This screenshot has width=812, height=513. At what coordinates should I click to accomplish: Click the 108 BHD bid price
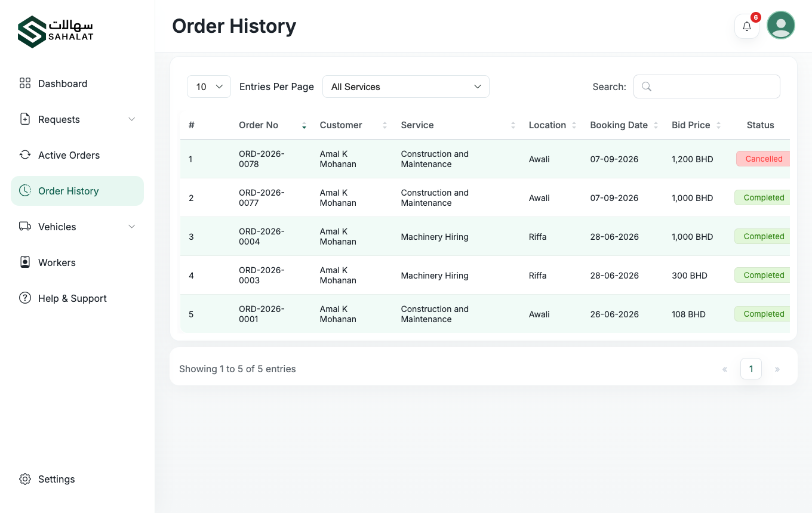pos(688,314)
